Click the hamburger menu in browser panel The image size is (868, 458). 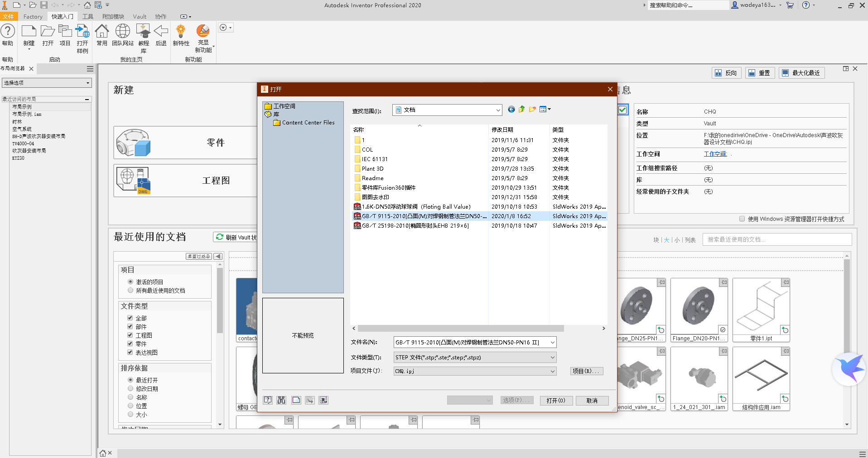[90, 69]
